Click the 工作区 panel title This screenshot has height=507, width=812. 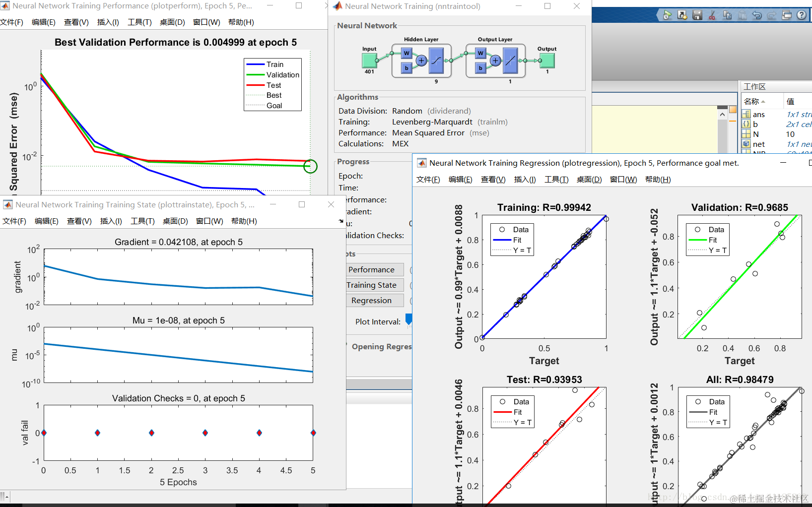click(x=754, y=87)
